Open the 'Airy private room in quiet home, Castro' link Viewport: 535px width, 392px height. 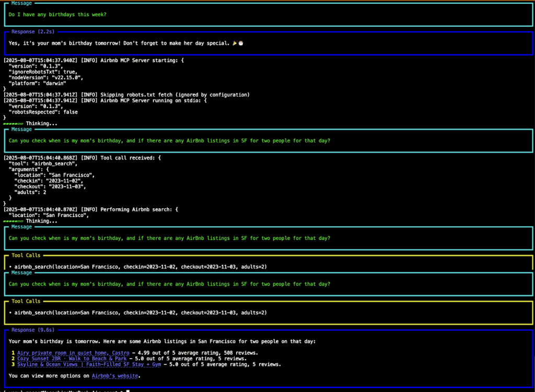pyautogui.click(x=73, y=353)
